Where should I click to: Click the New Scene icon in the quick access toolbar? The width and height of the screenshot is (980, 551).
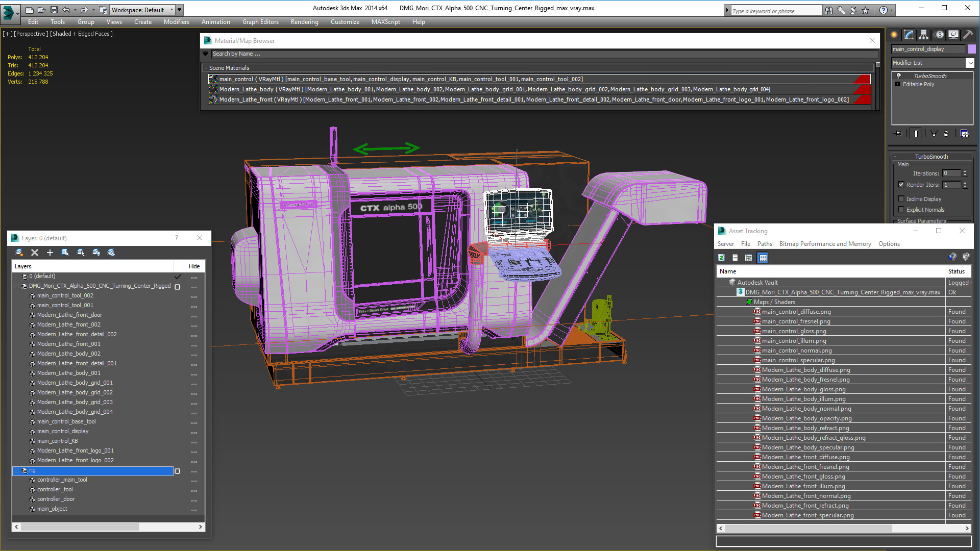point(30,10)
